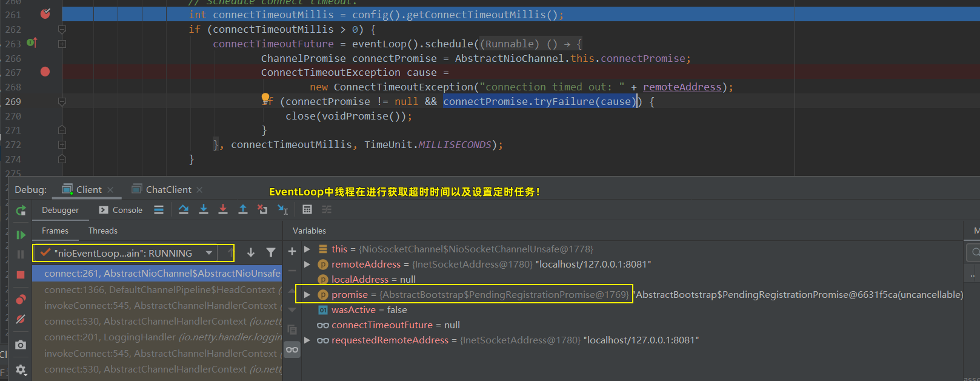This screenshot has width=980, height=381.
Task: Click the red Force Step Into icon
Action: point(223,209)
